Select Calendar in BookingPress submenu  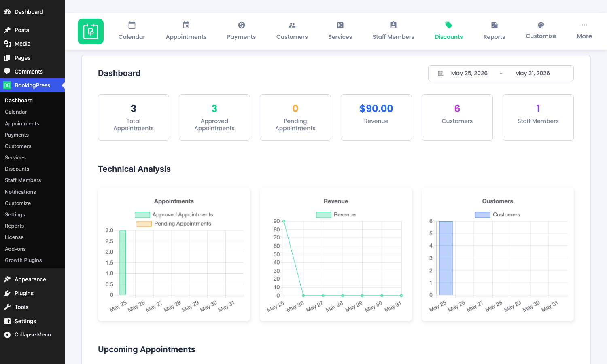pyautogui.click(x=16, y=112)
